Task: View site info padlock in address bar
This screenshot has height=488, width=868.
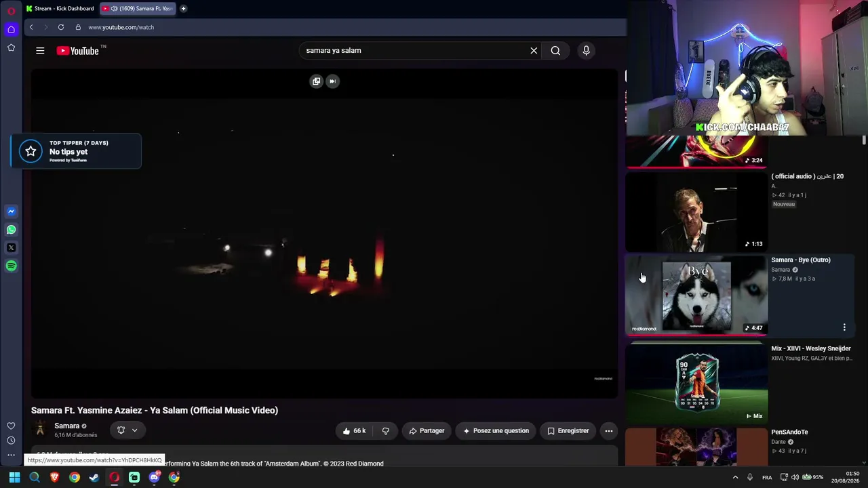Action: [78, 27]
